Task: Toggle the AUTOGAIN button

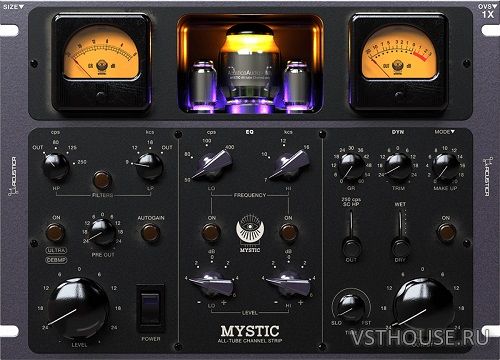Action: tap(150, 232)
